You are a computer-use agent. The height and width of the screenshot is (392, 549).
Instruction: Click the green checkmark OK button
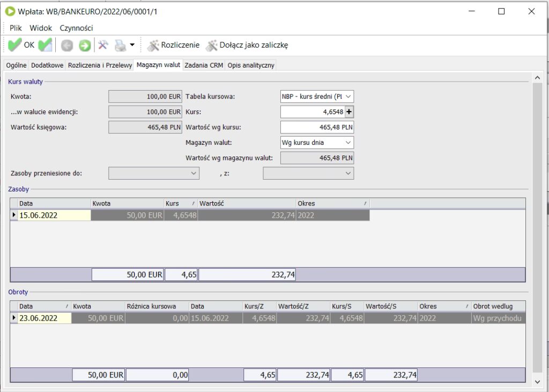click(x=21, y=45)
